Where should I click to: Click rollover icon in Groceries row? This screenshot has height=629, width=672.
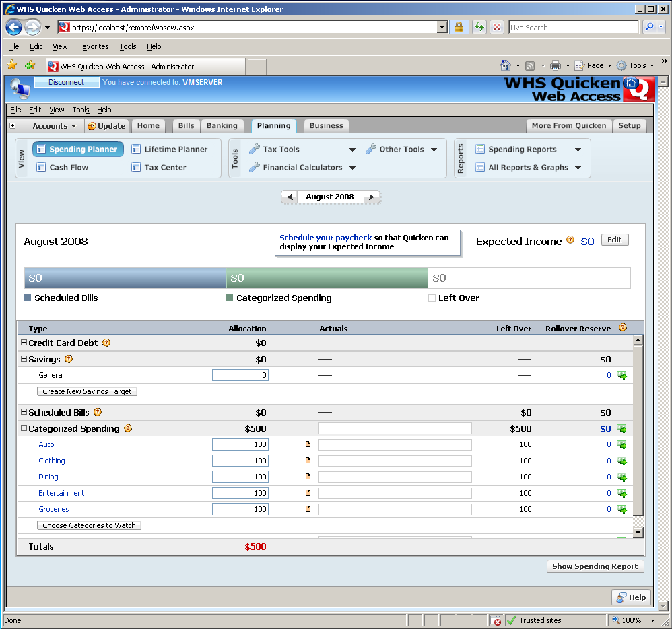[621, 509]
